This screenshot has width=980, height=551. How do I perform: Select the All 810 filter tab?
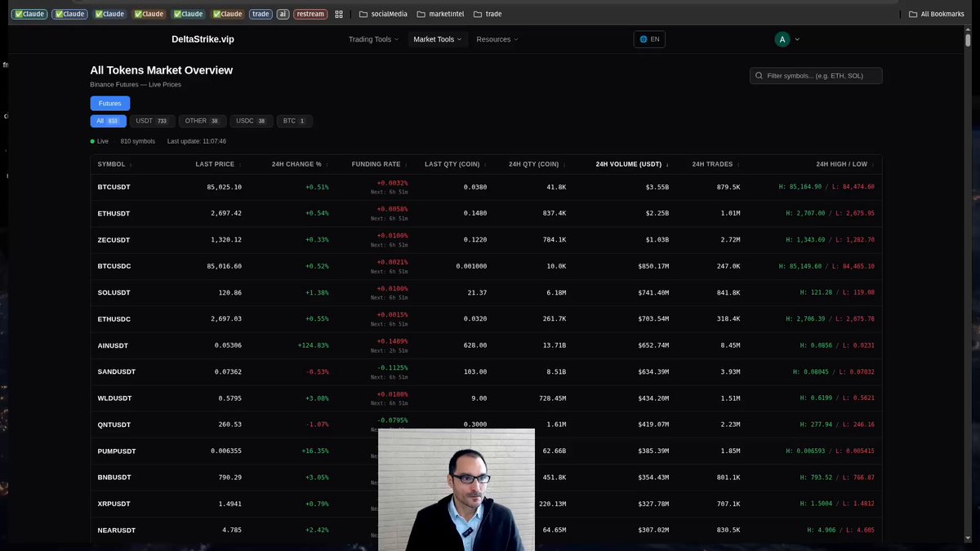[107, 121]
